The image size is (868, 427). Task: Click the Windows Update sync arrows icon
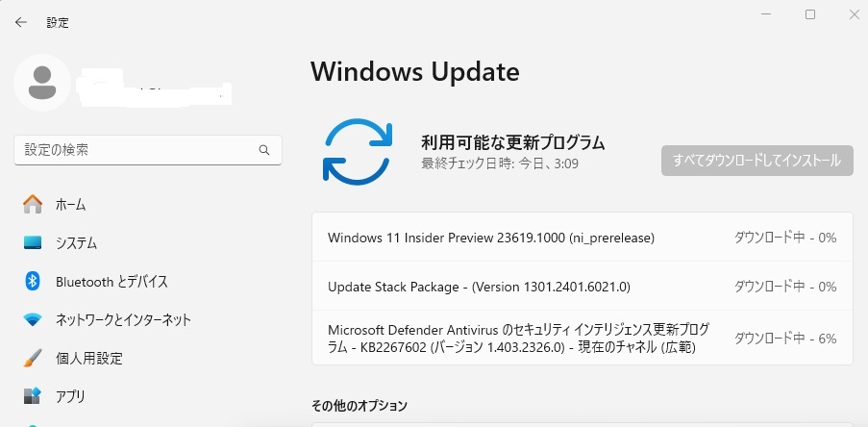pyautogui.click(x=359, y=151)
